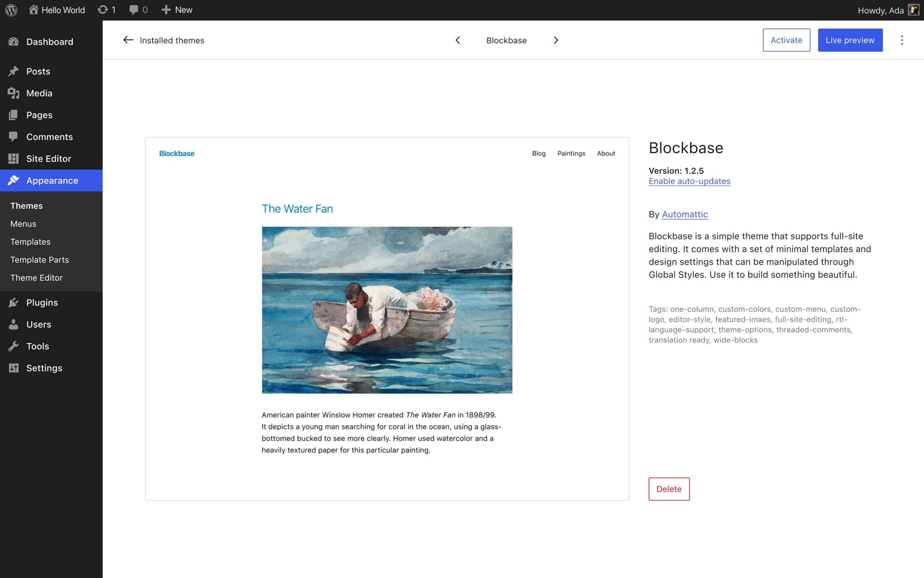Click the Pages icon in the sidebar
This screenshot has height=578, width=924.
click(14, 115)
